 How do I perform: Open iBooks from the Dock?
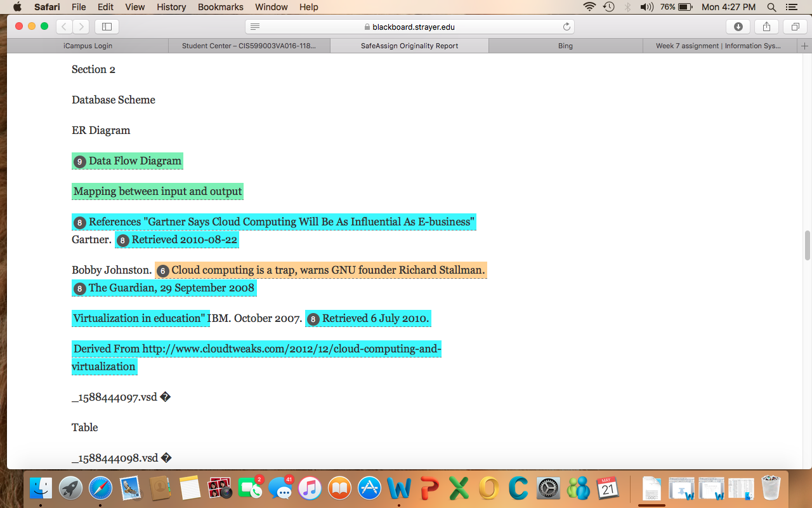[340, 488]
